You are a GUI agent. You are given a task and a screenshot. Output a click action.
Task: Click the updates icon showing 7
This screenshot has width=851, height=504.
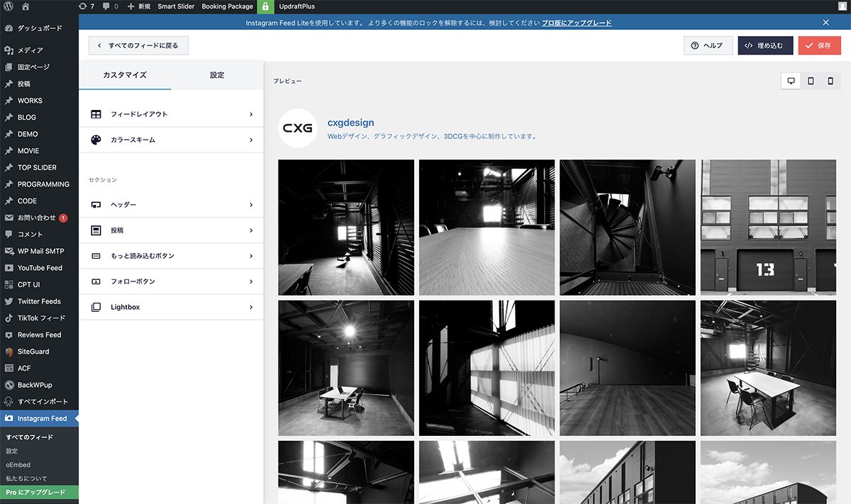tap(87, 6)
